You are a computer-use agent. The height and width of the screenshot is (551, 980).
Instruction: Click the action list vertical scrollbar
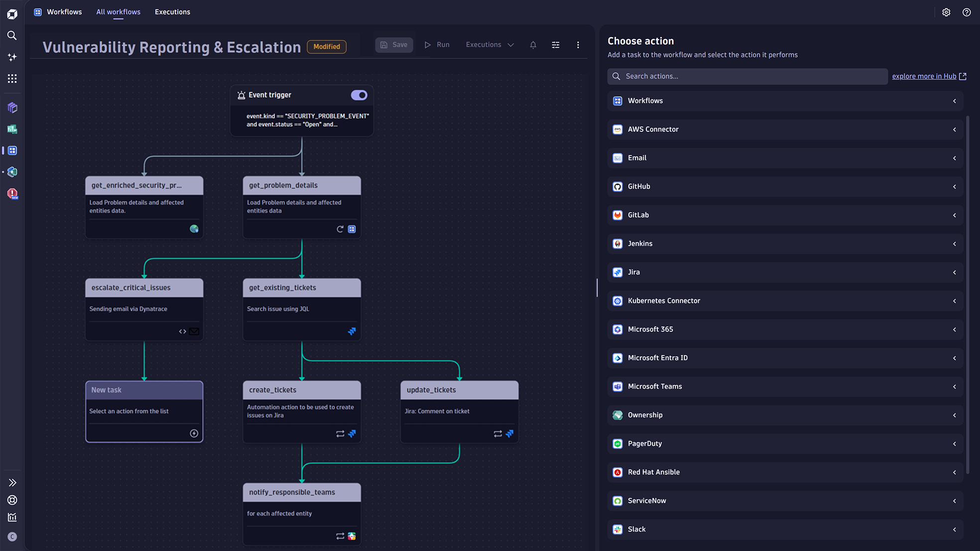(x=968, y=294)
